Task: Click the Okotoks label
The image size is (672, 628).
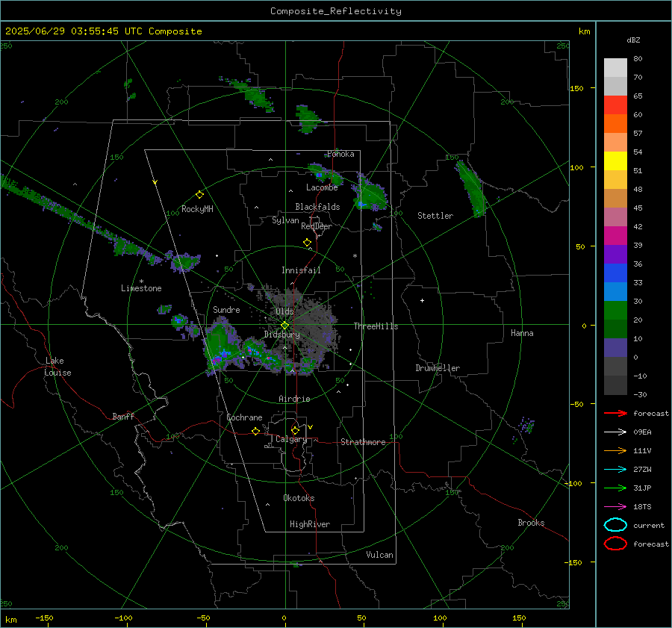Action: (x=299, y=498)
